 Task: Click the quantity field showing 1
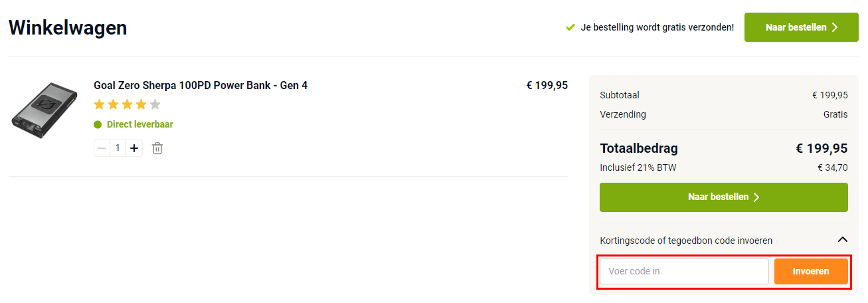click(118, 148)
